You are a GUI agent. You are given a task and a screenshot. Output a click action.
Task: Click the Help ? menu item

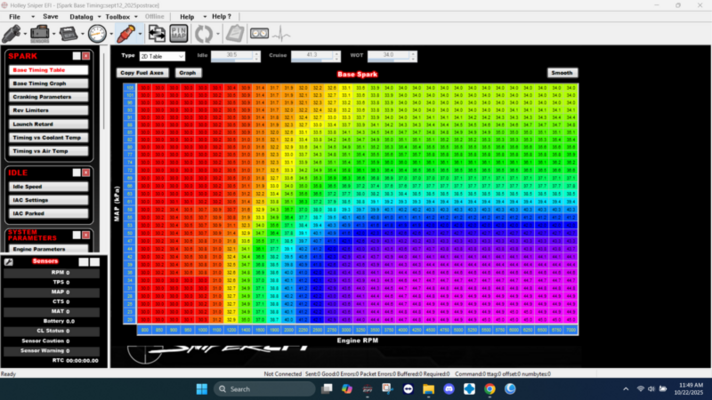click(222, 17)
